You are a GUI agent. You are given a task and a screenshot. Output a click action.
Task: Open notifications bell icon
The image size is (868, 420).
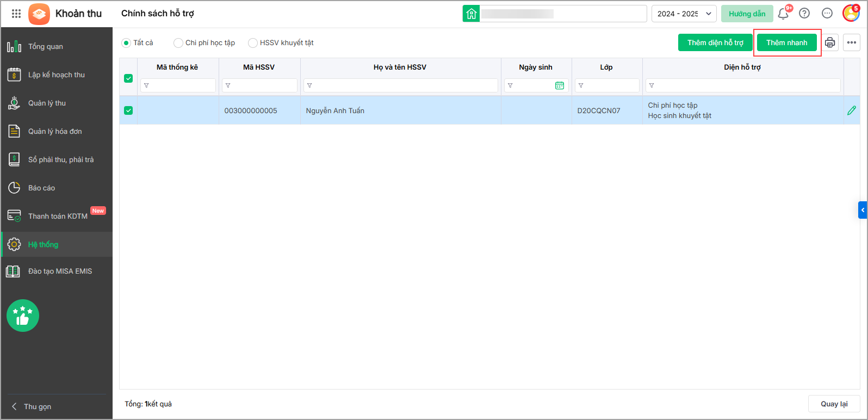tap(783, 14)
